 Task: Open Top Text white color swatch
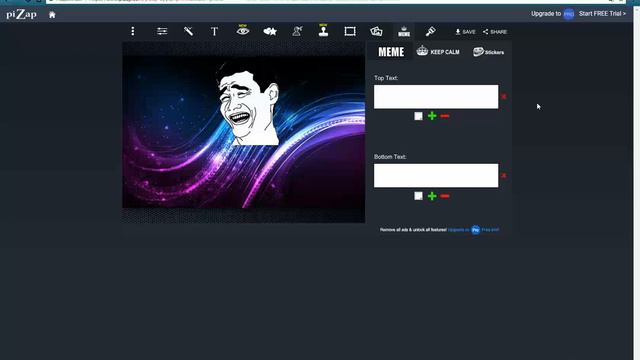(418, 116)
